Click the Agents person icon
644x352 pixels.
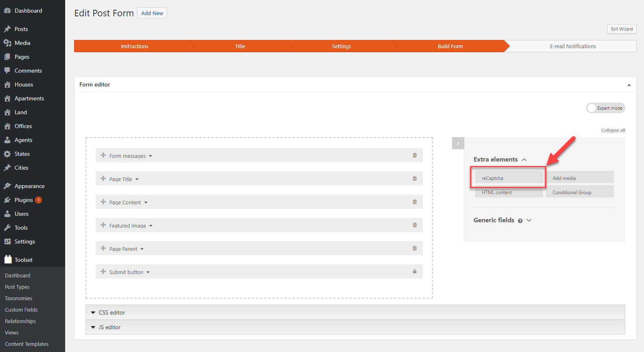[7, 140]
